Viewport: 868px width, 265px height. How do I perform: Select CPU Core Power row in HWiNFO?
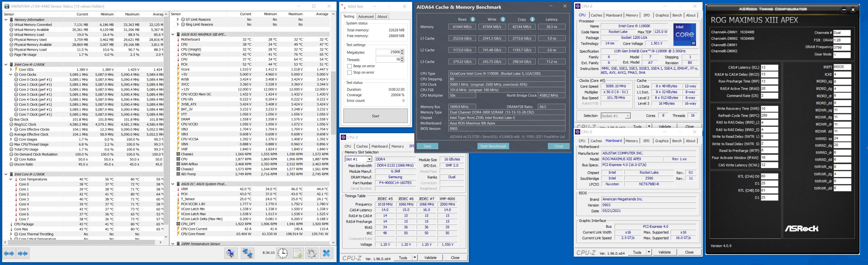point(250,234)
